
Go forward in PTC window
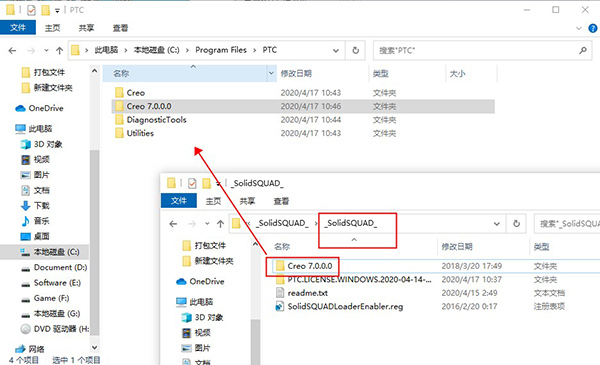[31, 51]
